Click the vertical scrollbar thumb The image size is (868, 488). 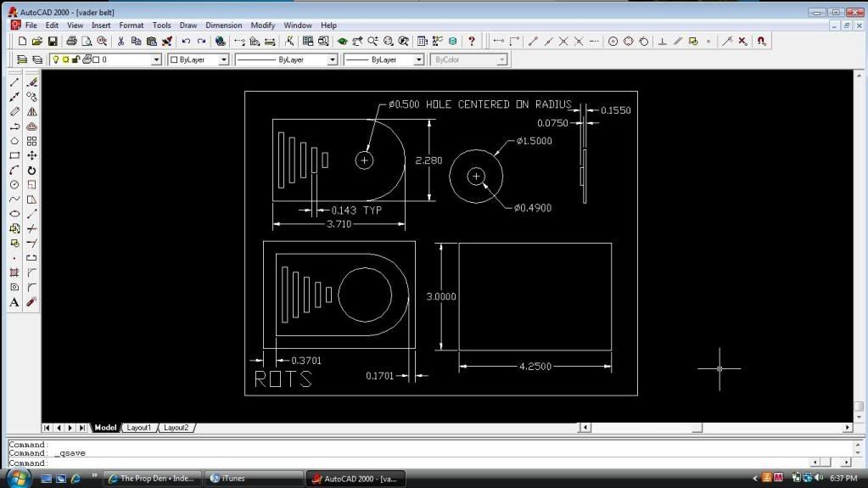click(x=859, y=407)
